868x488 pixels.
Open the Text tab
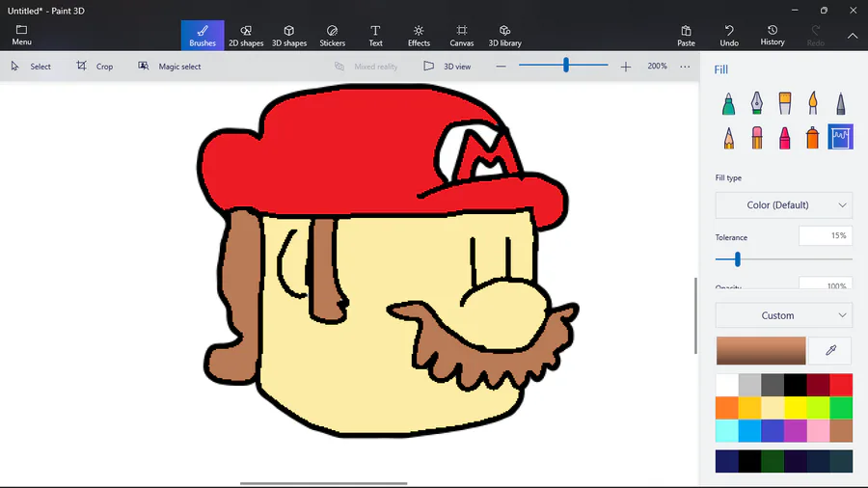[375, 36]
